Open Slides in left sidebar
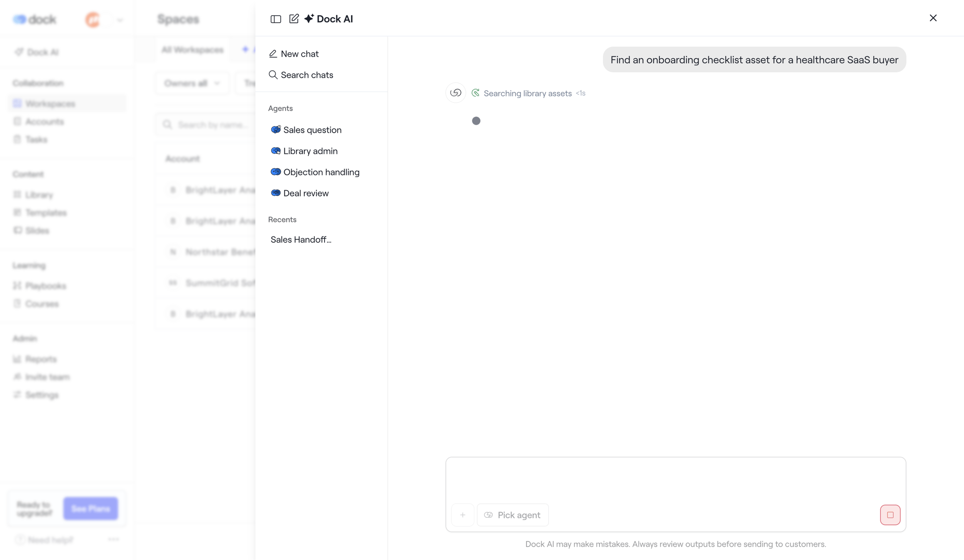The image size is (964, 560). tap(37, 231)
